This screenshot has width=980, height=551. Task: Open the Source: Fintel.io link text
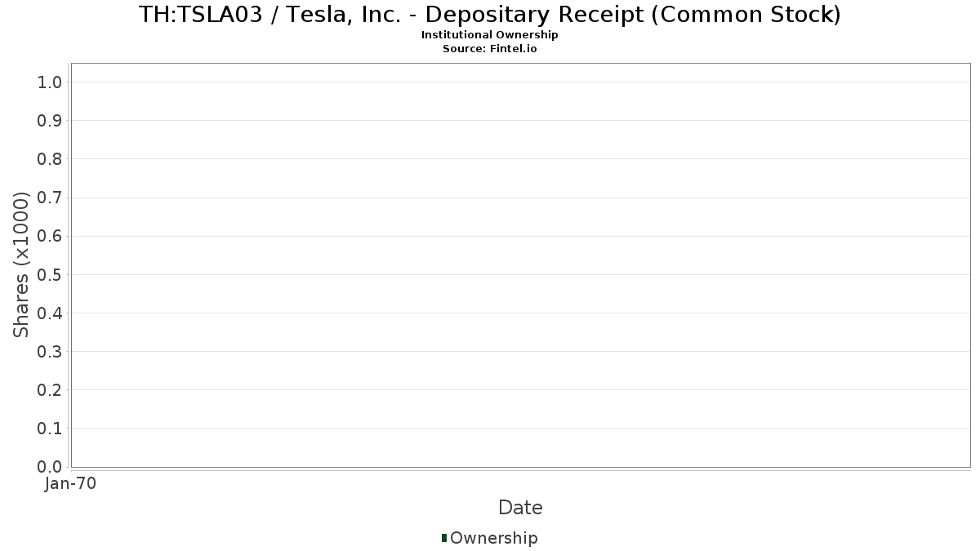[x=490, y=48]
